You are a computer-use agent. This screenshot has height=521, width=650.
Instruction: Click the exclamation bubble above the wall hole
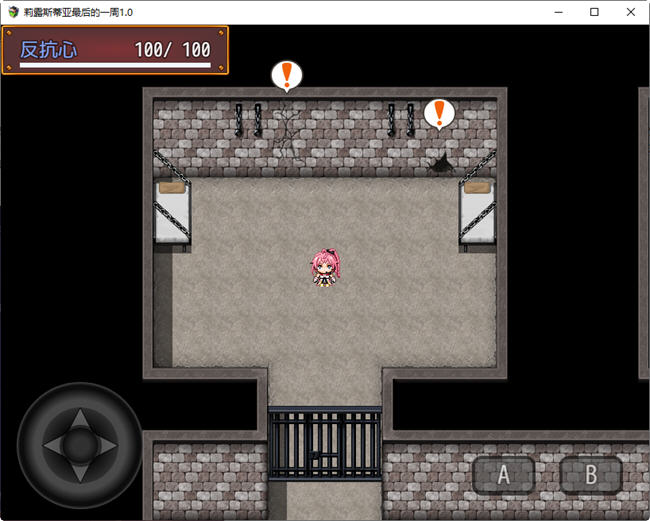439,113
